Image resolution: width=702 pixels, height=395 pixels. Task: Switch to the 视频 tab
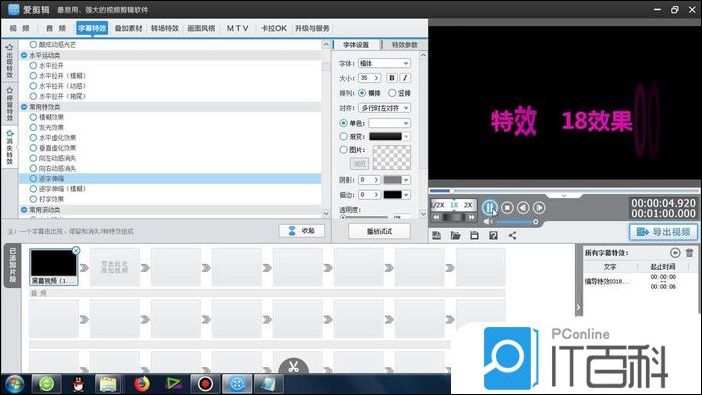coord(20,28)
